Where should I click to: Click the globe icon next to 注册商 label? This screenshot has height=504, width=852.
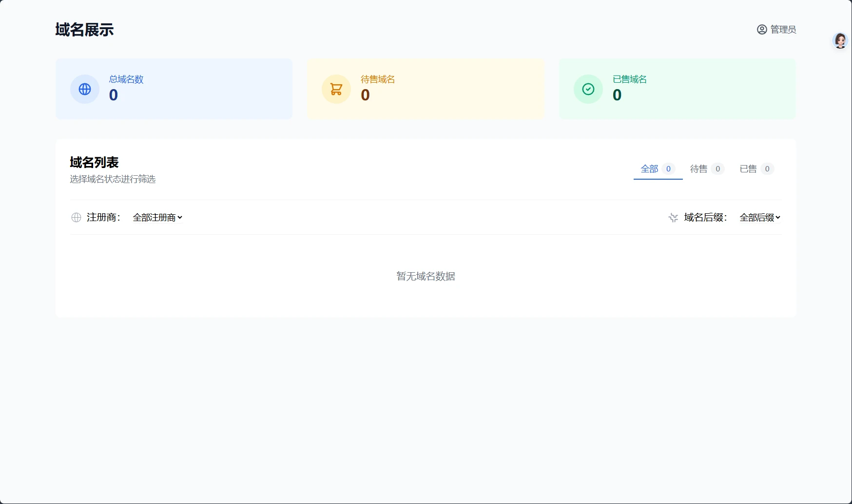(76, 218)
